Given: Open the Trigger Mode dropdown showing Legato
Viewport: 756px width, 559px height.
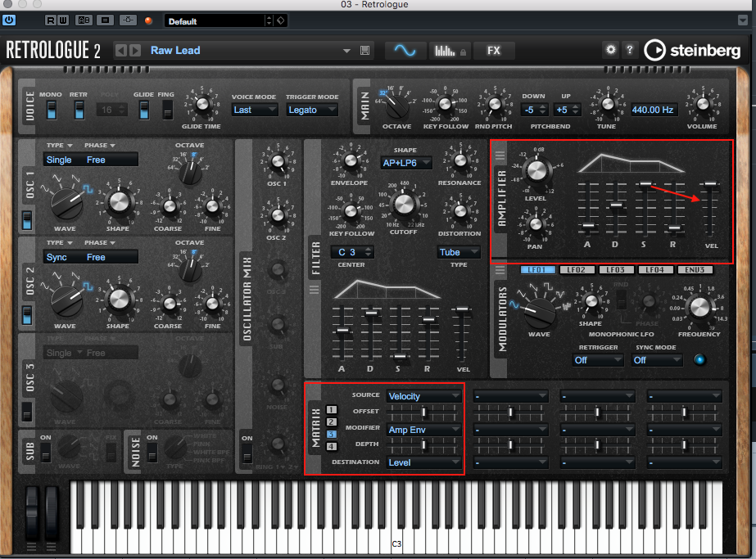Looking at the screenshot, I should click(311, 110).
